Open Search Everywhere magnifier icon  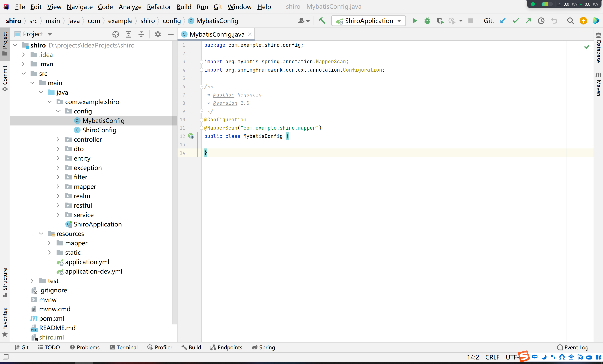(570, 21)
